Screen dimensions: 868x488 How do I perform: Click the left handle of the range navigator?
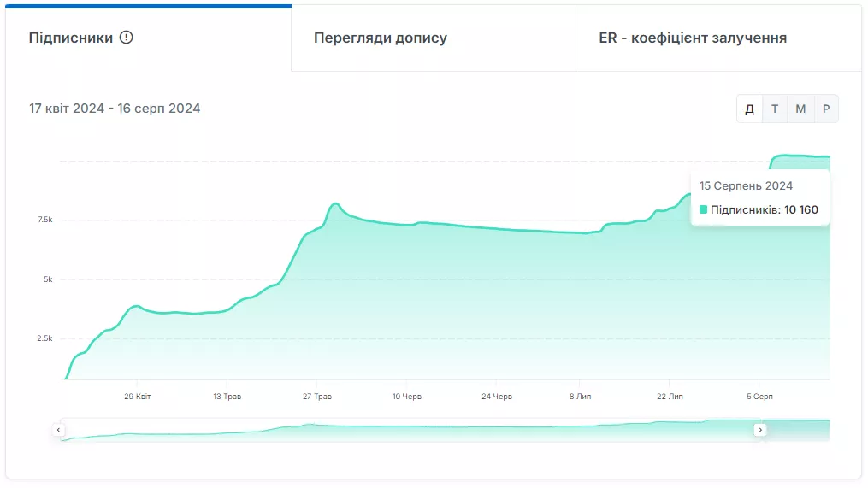(59, 430)
